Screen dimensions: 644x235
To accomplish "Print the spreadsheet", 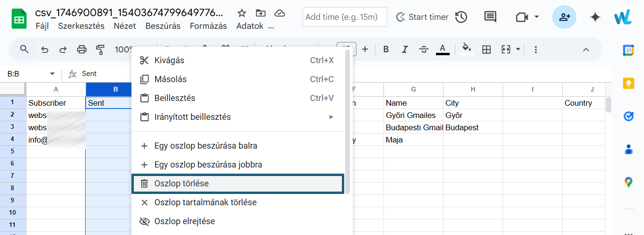I will click(x=82, y=49).
